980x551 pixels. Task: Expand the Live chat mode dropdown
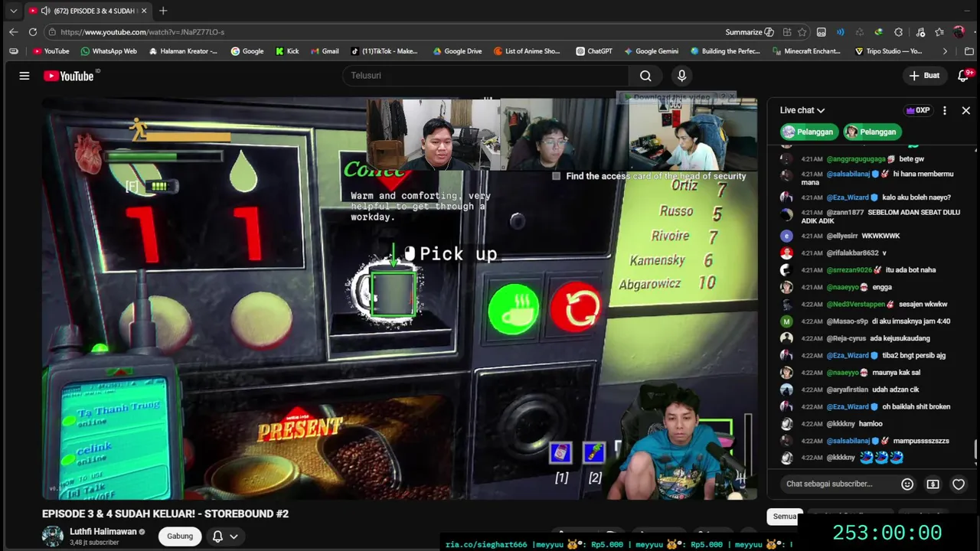click(802, 110)
